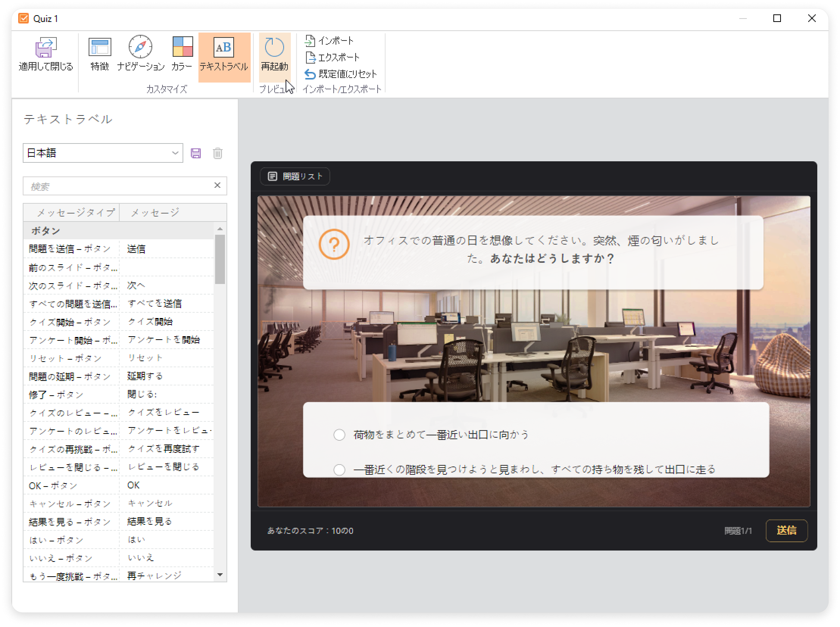This screenshot has width=840, height=627.
Task: Click the trash delete preset icon
Action: point(217,153)
